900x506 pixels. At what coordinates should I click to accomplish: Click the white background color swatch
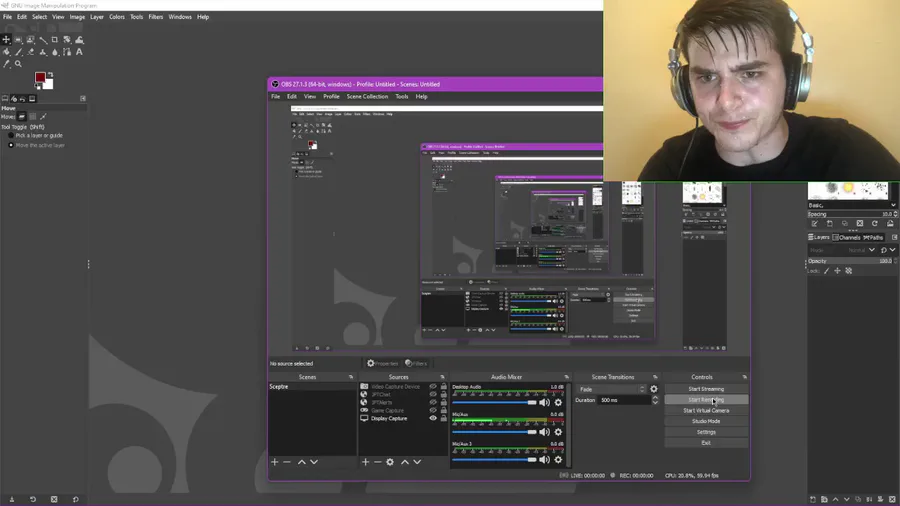point(49,84)
